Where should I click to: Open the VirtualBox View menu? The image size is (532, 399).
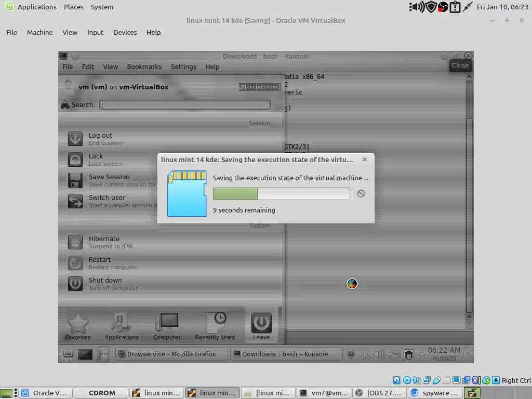point(70,33)
